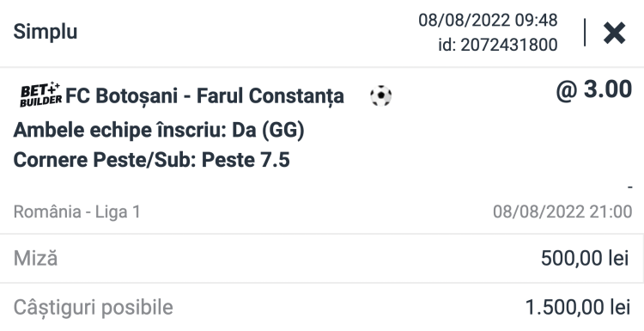This screenshot has height=331, width=644.
Task: Click the Simplu bet type heading
Action: coord(46,32)
